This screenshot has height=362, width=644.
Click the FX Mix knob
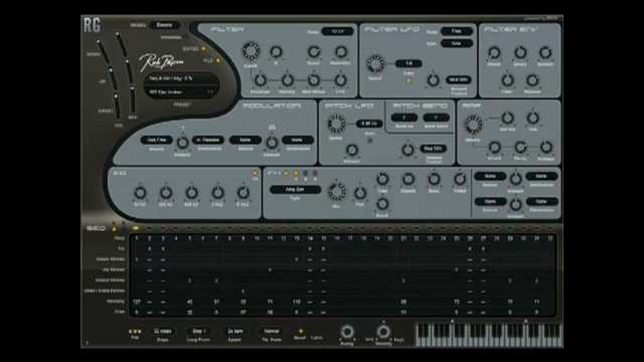(x=336, y=192)
